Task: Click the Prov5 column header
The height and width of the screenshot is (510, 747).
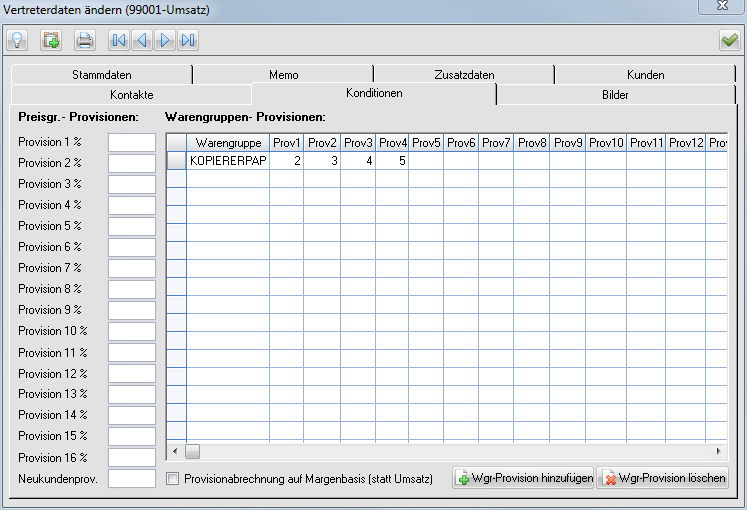Action: pyautogui.click(x=426, y=143)
